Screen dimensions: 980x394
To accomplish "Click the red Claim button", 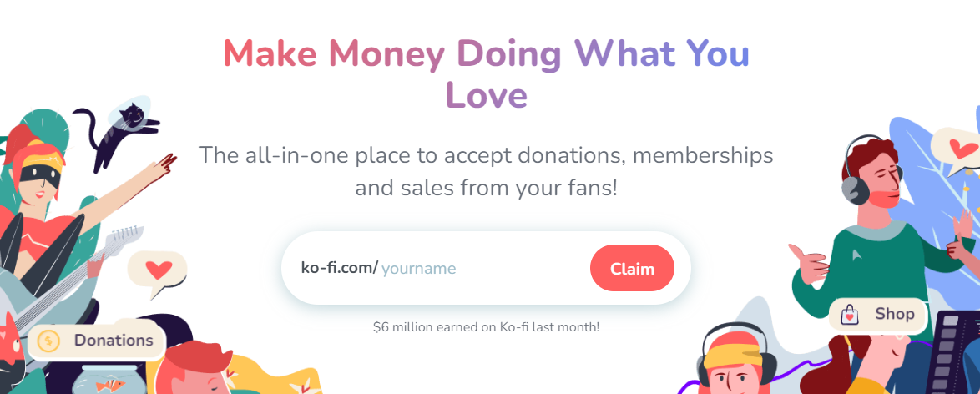I will (x=632, y=268).
